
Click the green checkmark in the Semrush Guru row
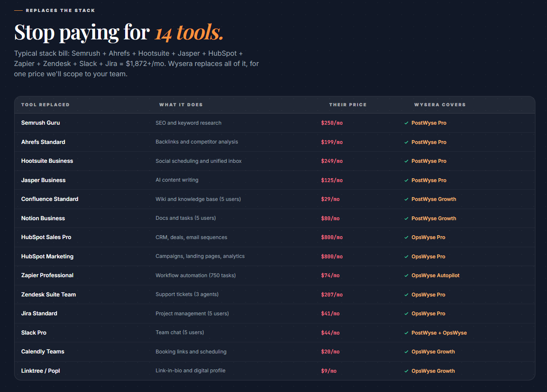(406, 123)
